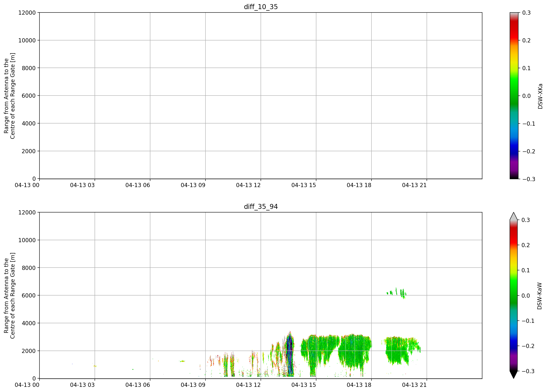This screenshot has width=547, height=392.
Task: Click the 2000 y-tick on the diff_10_35 plot
Action: pos(29,151)
